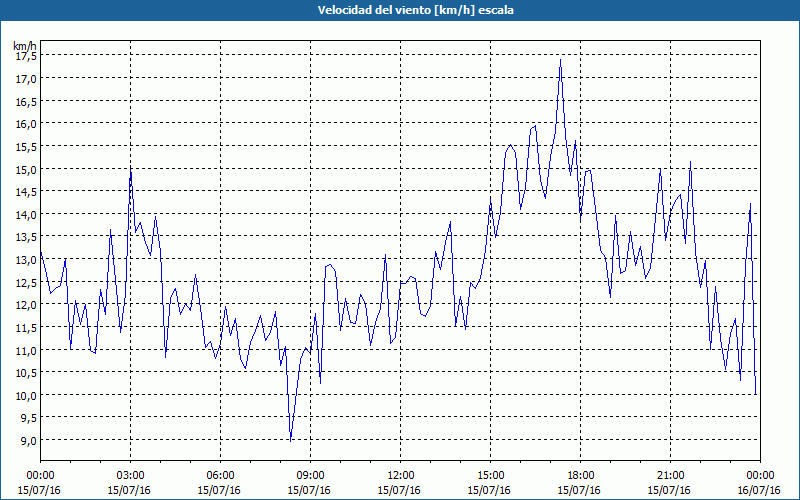Click the '11,5' y-axis value

(26, 328)
